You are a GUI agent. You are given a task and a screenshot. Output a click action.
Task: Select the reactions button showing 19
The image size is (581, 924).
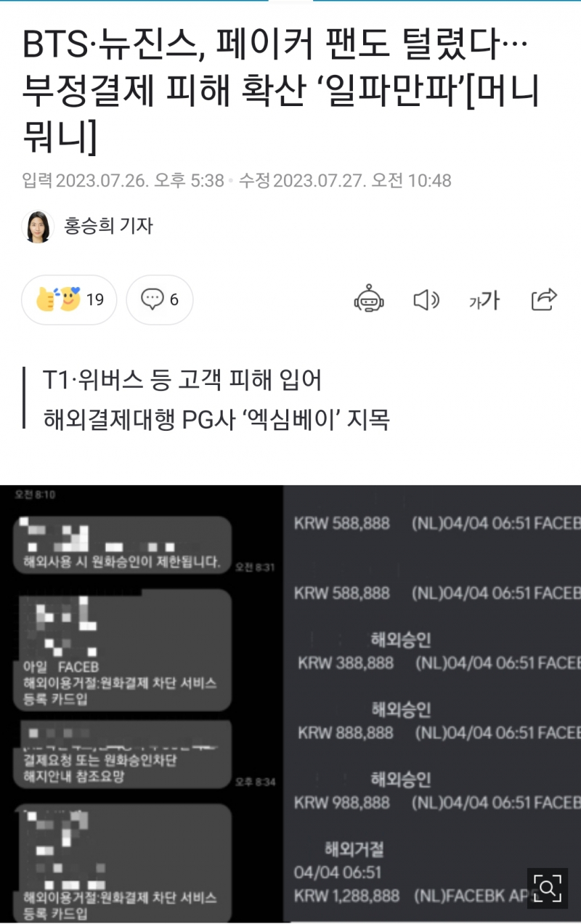tap(69, 299)
